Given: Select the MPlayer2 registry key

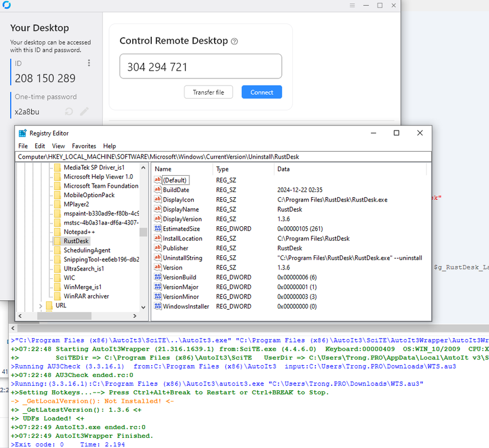Looking at the screenshot, I should coord(76,204).
